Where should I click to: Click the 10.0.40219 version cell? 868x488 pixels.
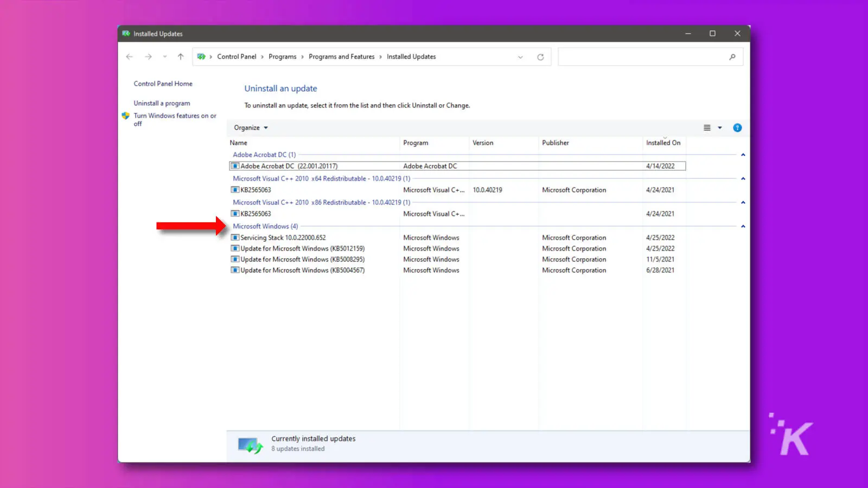coord(487,190)
